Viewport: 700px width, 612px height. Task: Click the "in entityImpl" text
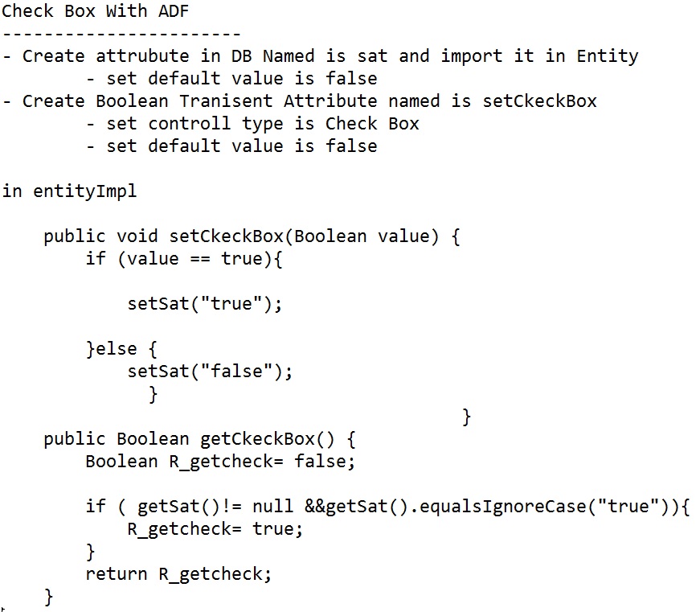69,191
